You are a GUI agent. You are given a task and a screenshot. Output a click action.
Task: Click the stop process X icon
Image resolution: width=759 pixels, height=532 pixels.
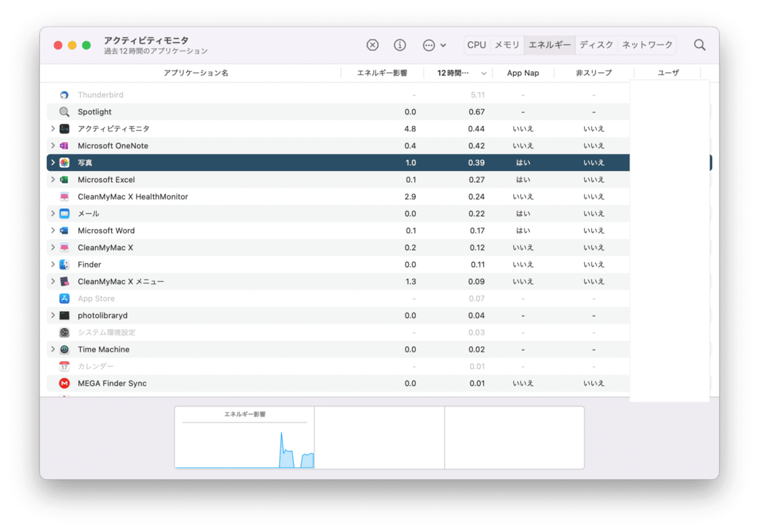pos(373,45)
